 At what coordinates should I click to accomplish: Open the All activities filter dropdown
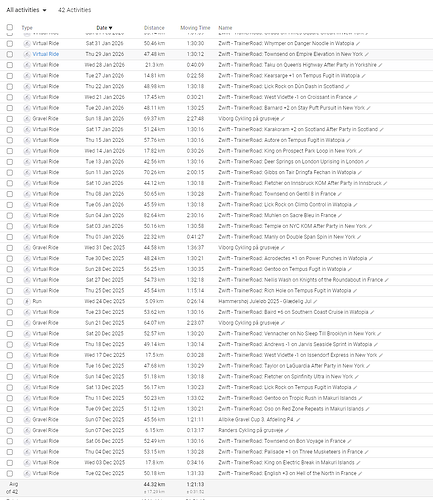(x=26, y=10)
